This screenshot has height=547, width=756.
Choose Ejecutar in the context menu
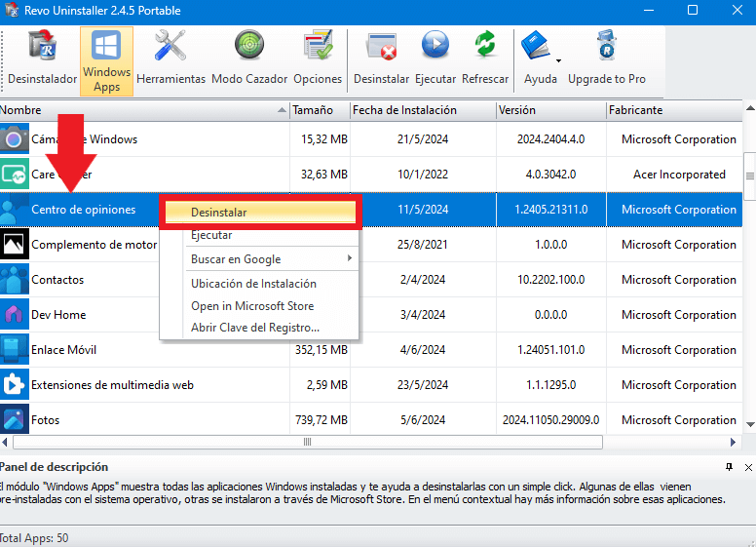click(x=260, y=235)
